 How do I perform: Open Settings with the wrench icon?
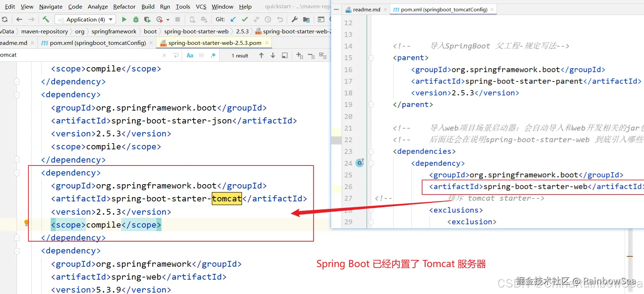294,19
